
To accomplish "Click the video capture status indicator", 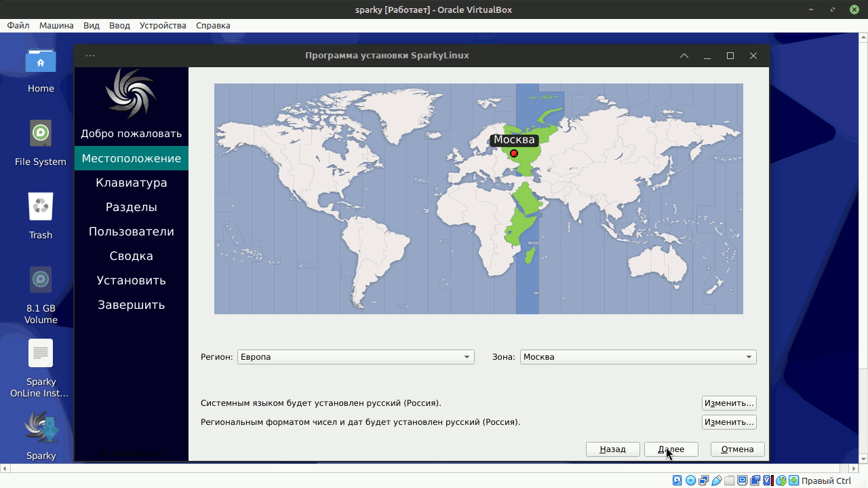I will 755,481.
